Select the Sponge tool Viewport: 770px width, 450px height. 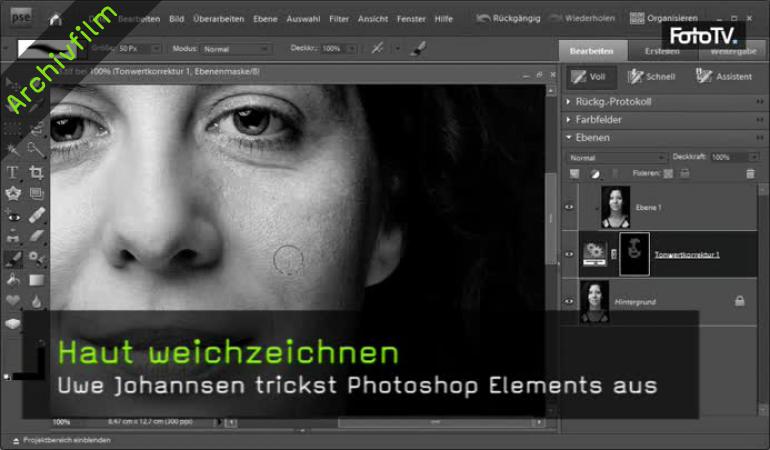(x=12, y=323)
